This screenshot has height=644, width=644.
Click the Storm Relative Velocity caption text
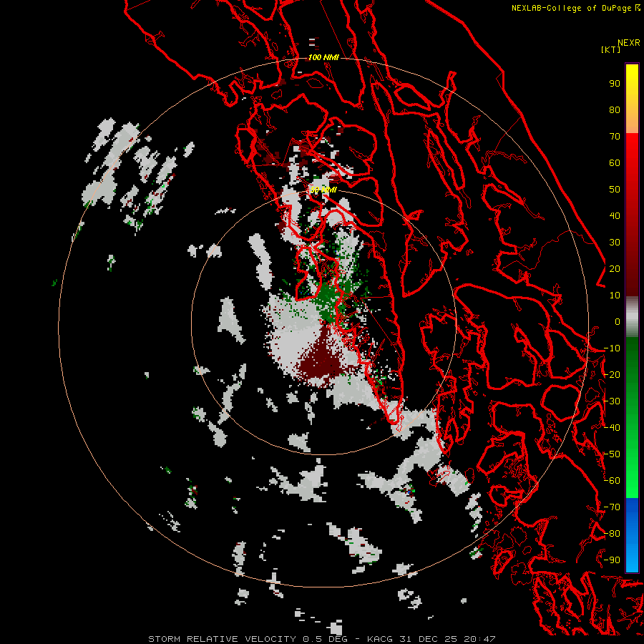pyautogui.click(x=321, y=639)
